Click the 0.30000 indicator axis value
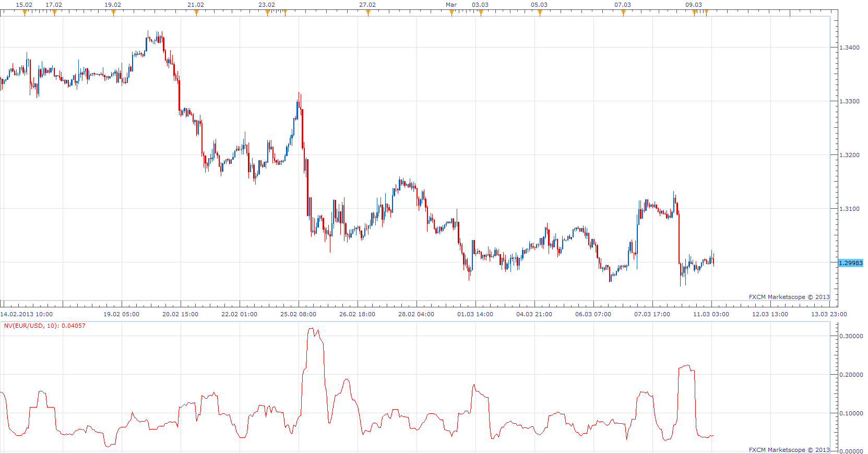Viewport: 868px width, 454px height. click(851, 336)
